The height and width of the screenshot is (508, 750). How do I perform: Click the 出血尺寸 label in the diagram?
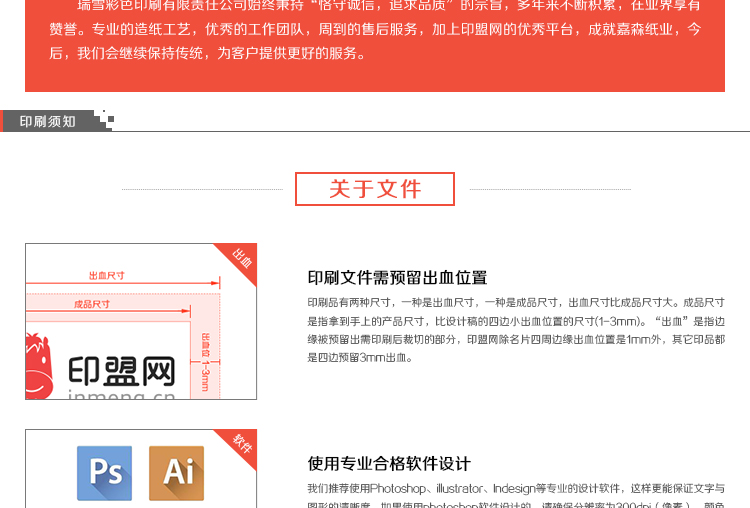(x=106, y=275)
